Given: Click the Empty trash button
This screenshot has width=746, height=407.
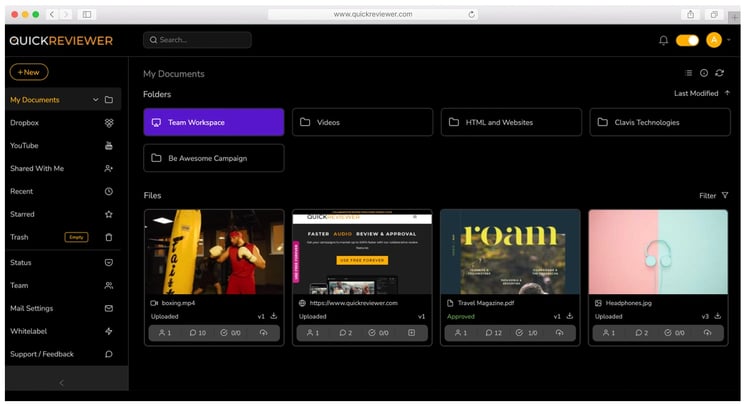Looking at the screenshot, I should [76, 237].
